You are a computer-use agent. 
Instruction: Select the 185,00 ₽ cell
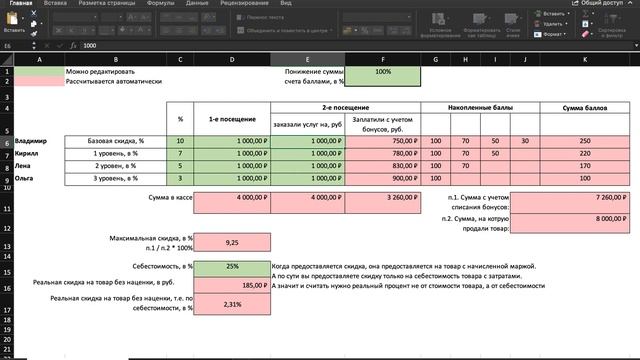(232, 285)
